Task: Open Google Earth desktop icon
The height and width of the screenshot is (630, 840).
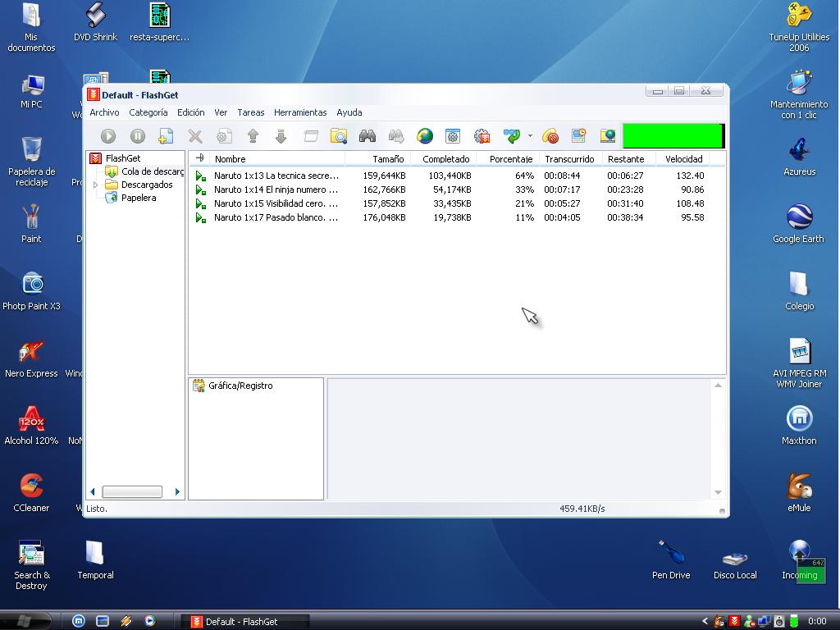Action: (798, 223)
